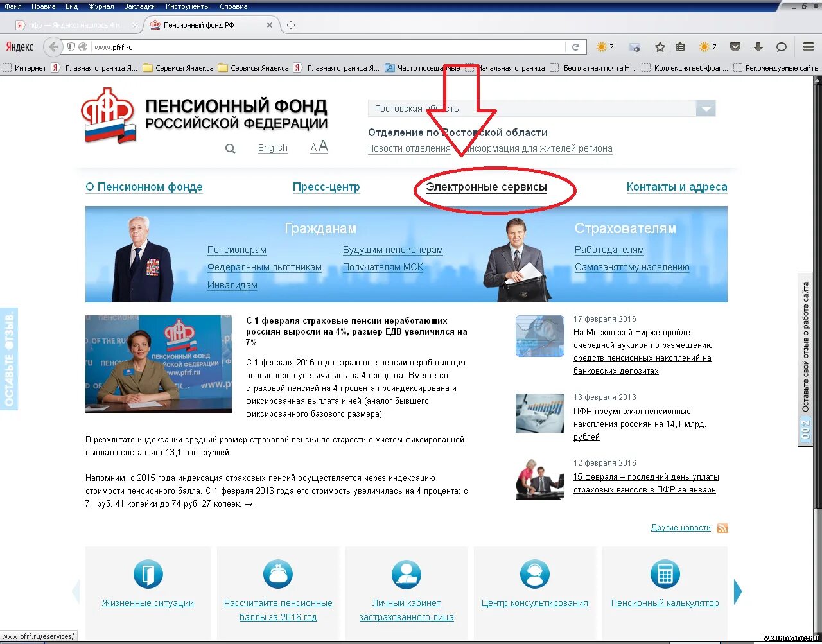Click the Жизненные ситуации door icon

coord(148,574)
